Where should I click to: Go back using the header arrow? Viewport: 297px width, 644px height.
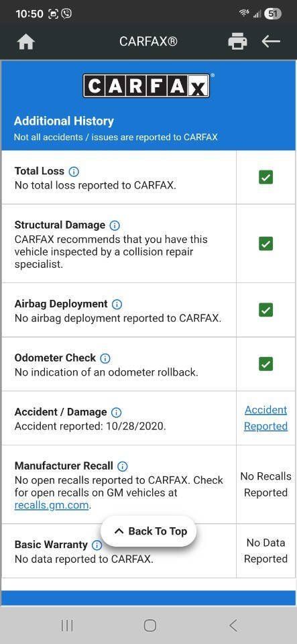click(x=271, y=41)
